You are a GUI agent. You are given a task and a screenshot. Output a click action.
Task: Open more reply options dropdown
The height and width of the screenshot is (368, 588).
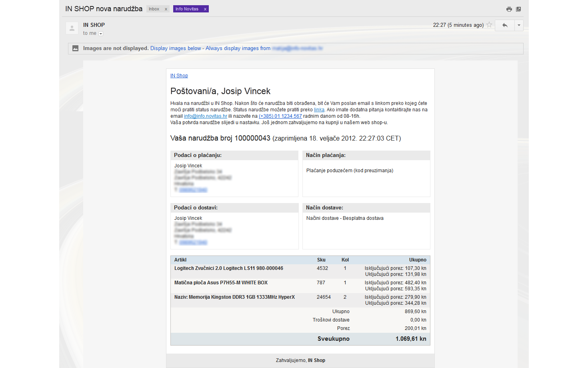(519, 25)
